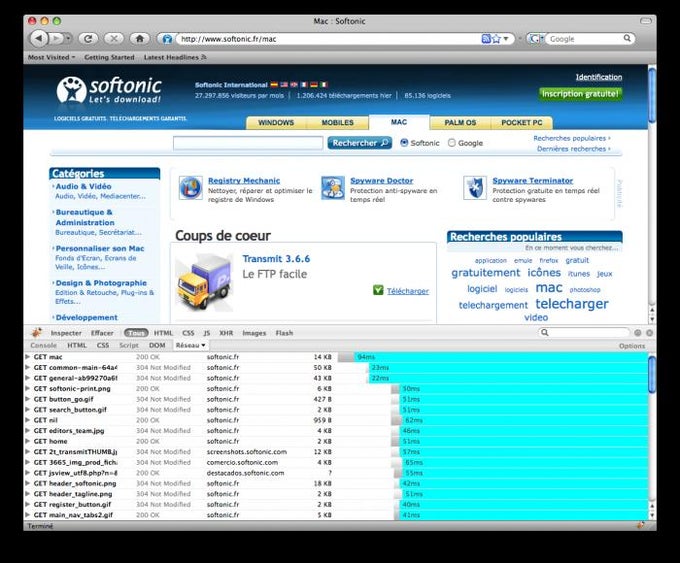Click the green Télécharger checkmark icon
The width and height of the screenshot is (680, 563).
coord(378,290)
